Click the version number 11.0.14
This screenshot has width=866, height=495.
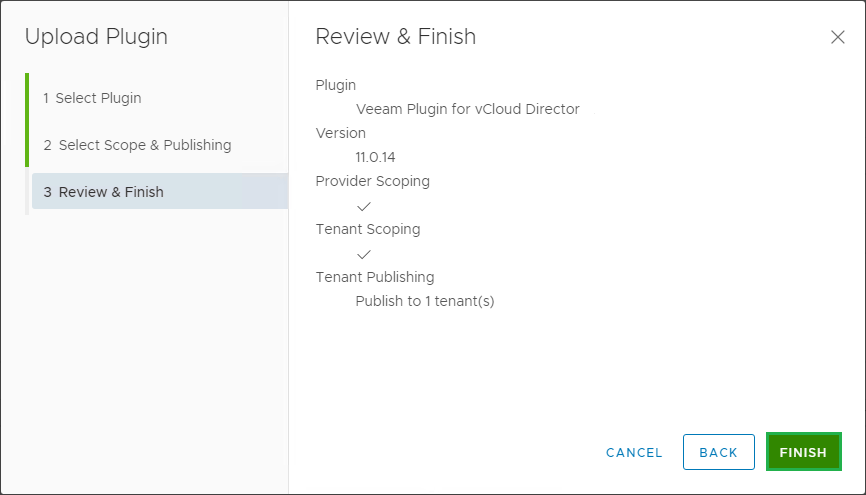pyautogui.click(x=376, y=157)
